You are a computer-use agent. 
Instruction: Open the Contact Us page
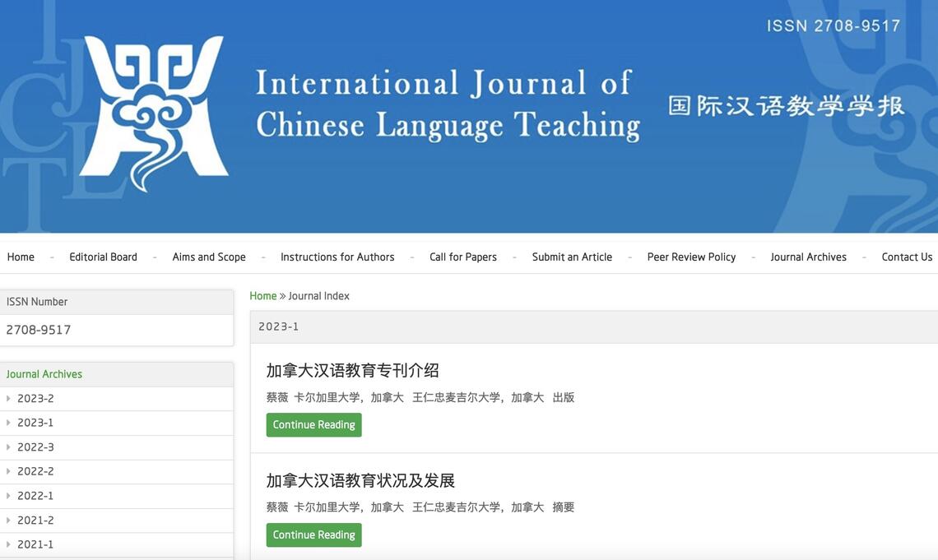point(907,257)
